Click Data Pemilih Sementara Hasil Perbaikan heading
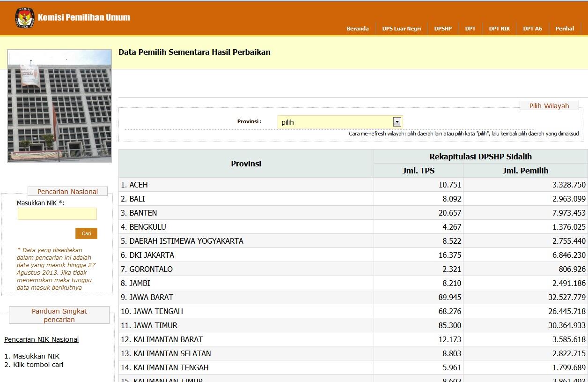The width and height of the screenshot is (588, 382). (194, 52)
